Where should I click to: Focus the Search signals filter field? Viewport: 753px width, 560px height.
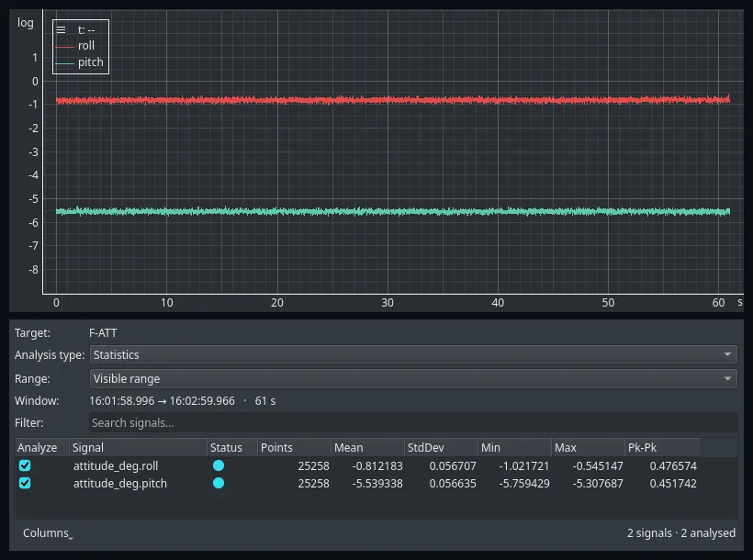[x=413, y=422]
